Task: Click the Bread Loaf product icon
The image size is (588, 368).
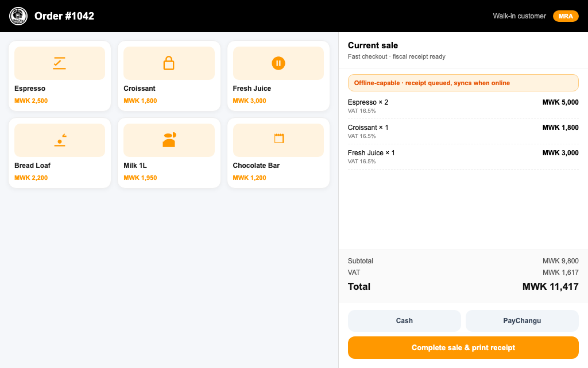Action: (60, 140)
